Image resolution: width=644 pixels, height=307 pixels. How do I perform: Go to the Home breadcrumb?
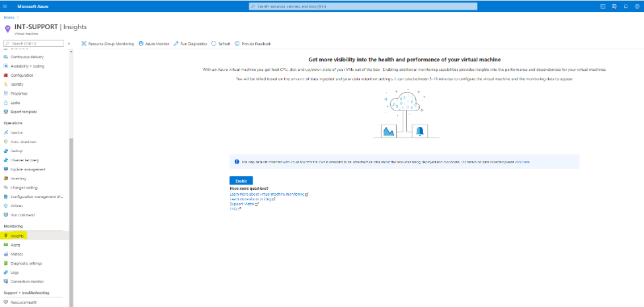click(9, 18)
